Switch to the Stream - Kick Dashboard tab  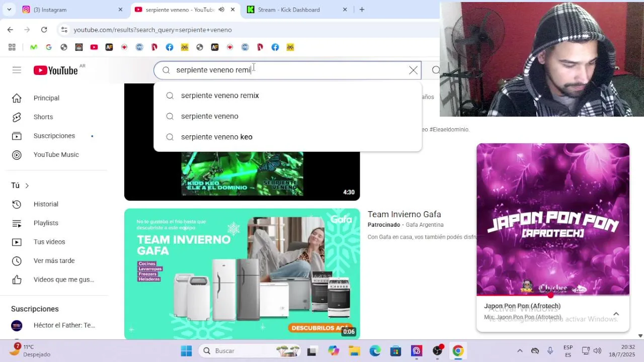tap(297, 10)
